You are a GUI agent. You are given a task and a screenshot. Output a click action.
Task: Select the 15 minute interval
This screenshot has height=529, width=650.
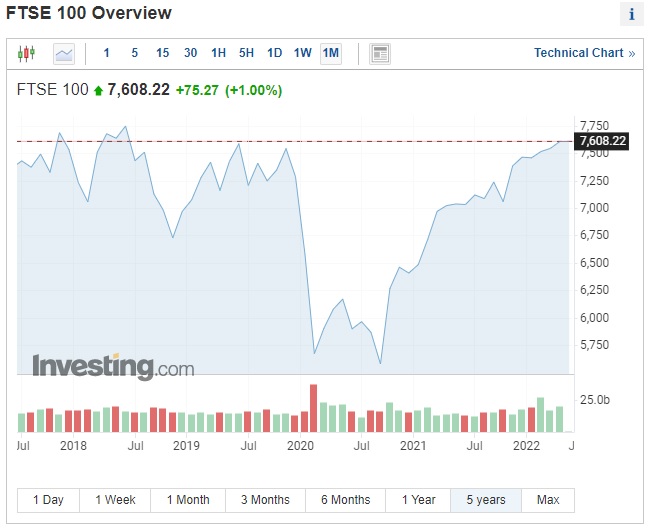point(163,53)
